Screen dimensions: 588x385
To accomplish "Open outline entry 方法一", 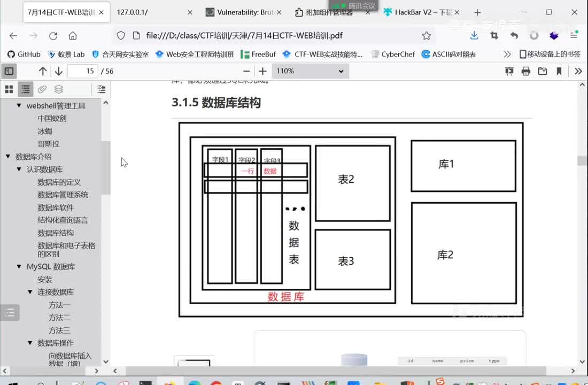I will (59, 305).
